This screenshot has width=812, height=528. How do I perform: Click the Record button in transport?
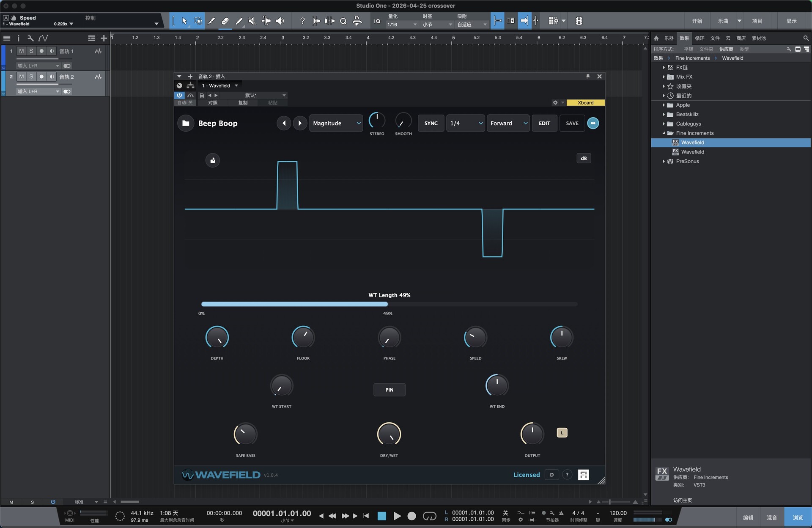pos(411,516)
